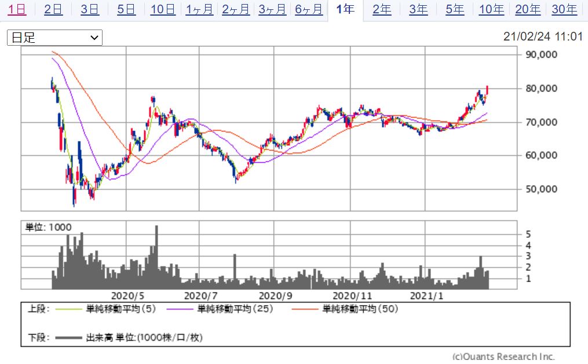Click the 単純移動平均(50) legend entry

click(x=360, y=309)
